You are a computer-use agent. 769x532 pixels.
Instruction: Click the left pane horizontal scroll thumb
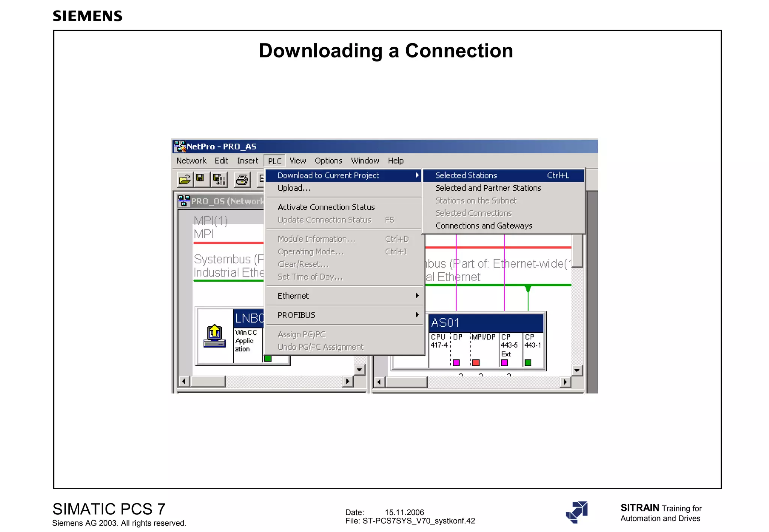(x=208, y=382)
